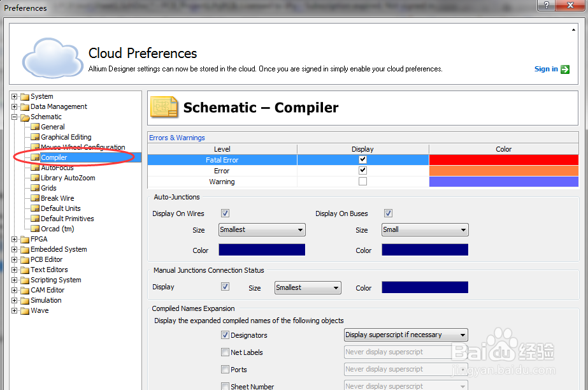Click the Graphical Editing page icon
588x390 pixels.
point(35,137)
